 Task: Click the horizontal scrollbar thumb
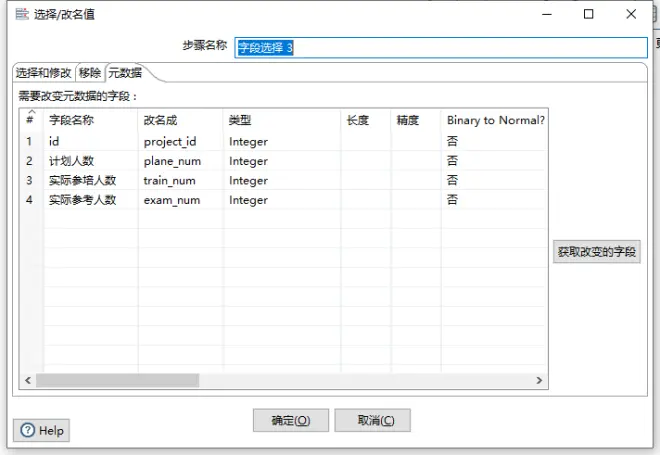(117, 380)
